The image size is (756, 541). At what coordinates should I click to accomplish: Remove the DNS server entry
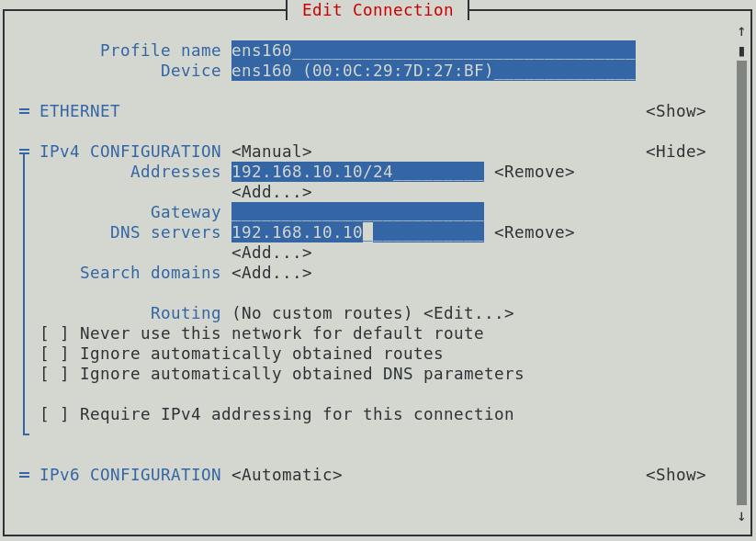pos(534,232)
